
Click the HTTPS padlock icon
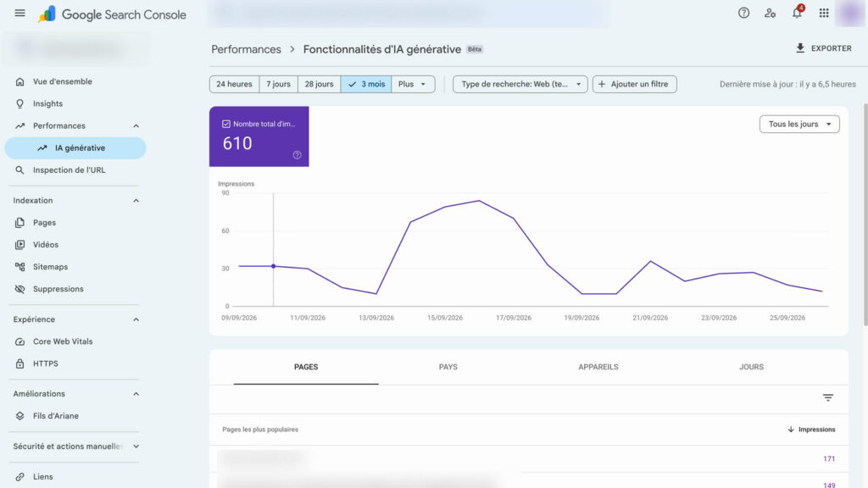[20, 363]
